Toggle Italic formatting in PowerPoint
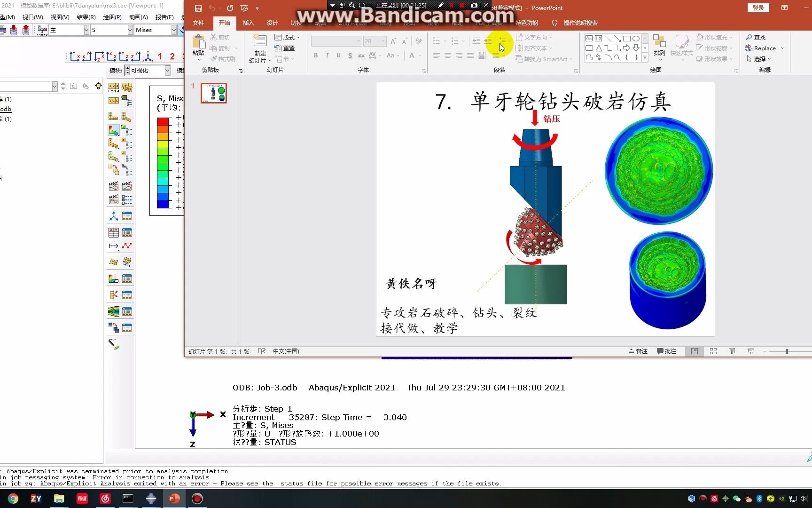Screen dimensions: 812x508 (x=327, y=56)
